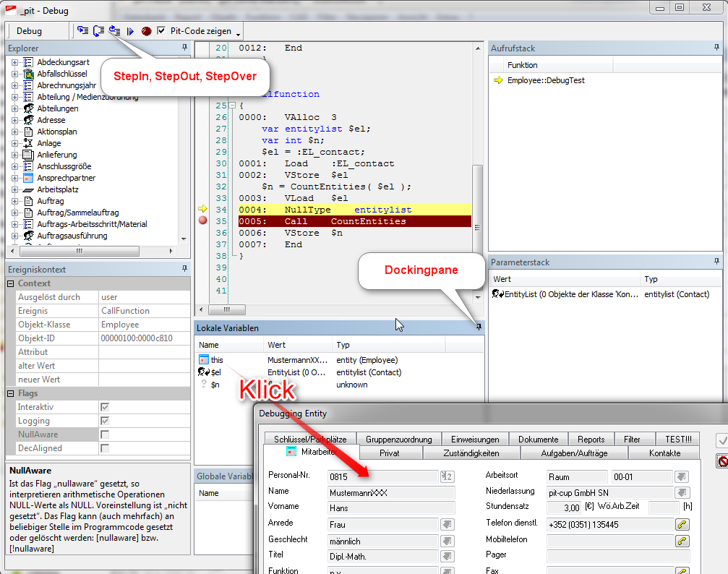Expand the Auftrag tree node
The width and height of the screenshot is (728, 574).
[15, 201]
